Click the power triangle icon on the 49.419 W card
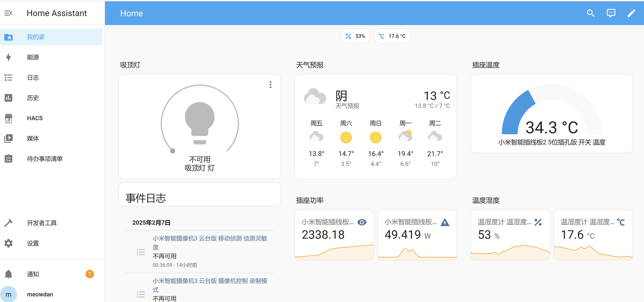Screen dimensions: 644x302 point(445,222)
